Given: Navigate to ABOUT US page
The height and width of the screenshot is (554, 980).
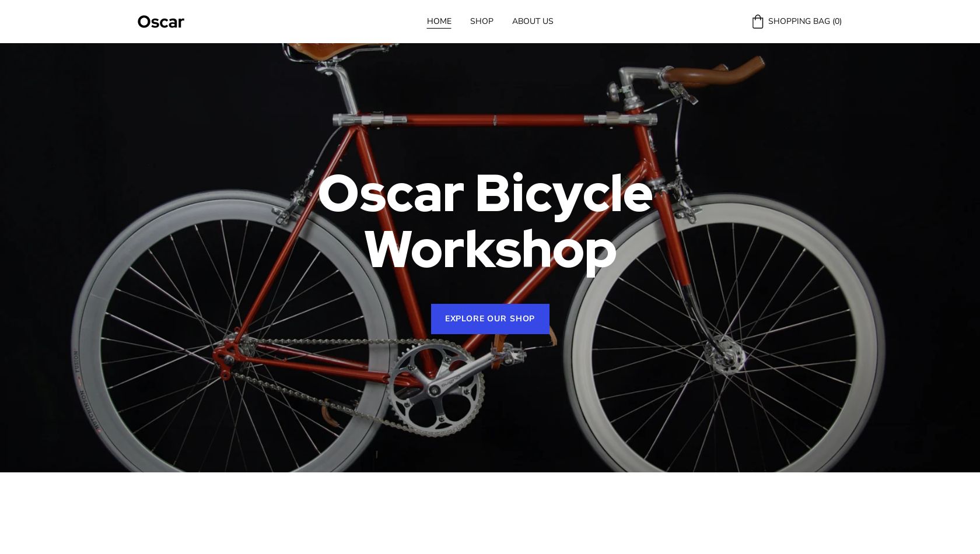Looking at the screenshot, I should 533,21.
